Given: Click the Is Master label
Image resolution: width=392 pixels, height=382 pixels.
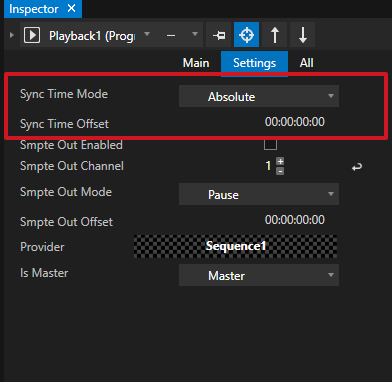Looking at the screenshot, I should (x=44, y=273).
